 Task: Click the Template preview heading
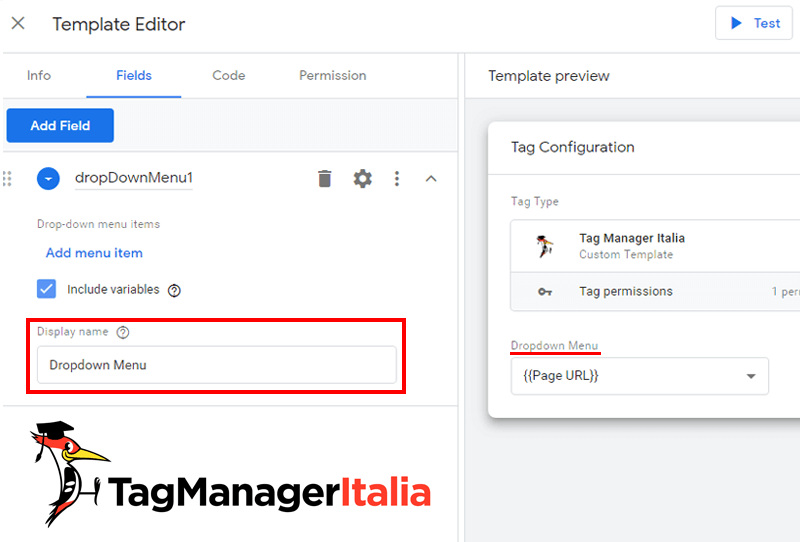[549, 76]
